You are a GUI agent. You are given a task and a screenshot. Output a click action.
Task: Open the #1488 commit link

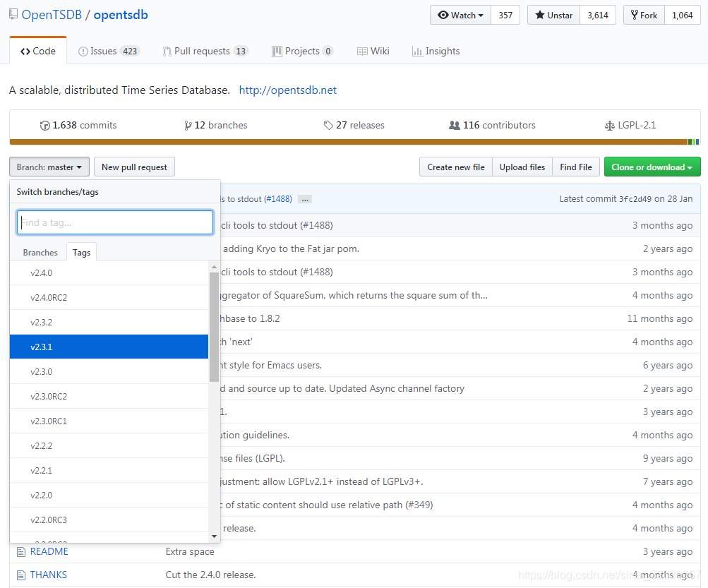(277, 199)
